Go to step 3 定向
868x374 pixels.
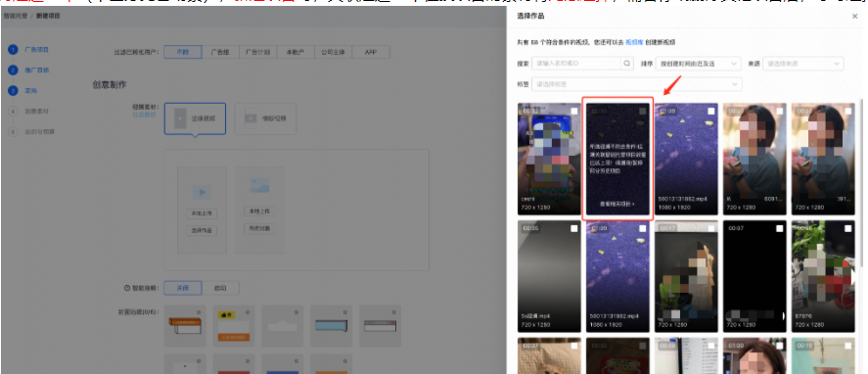pos(23,90)
